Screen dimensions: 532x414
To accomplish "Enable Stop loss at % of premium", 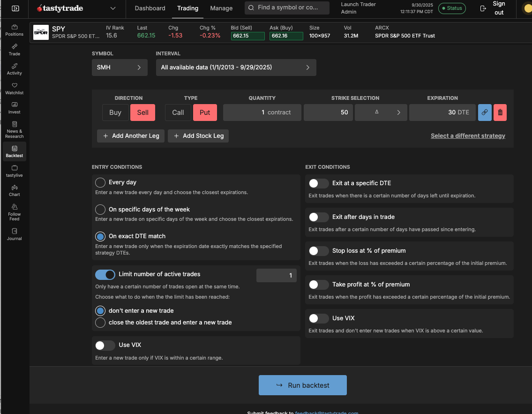I will click(319, 251).
